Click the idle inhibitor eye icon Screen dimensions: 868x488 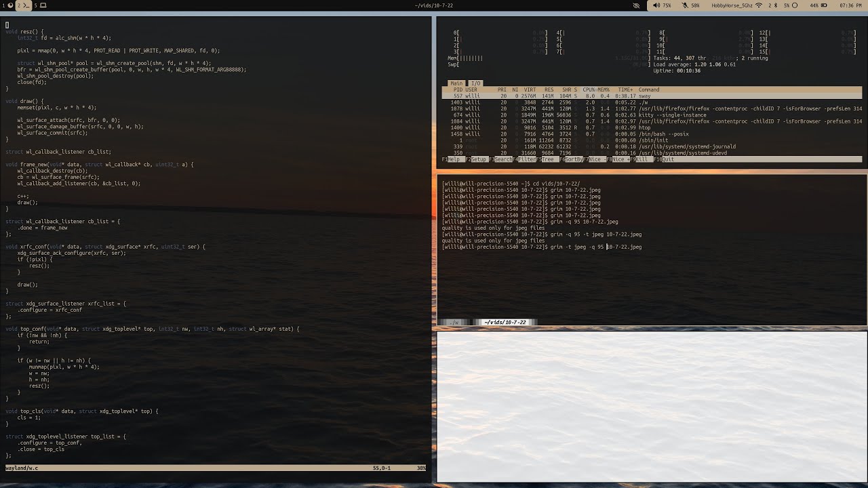[x=636, y=5]
